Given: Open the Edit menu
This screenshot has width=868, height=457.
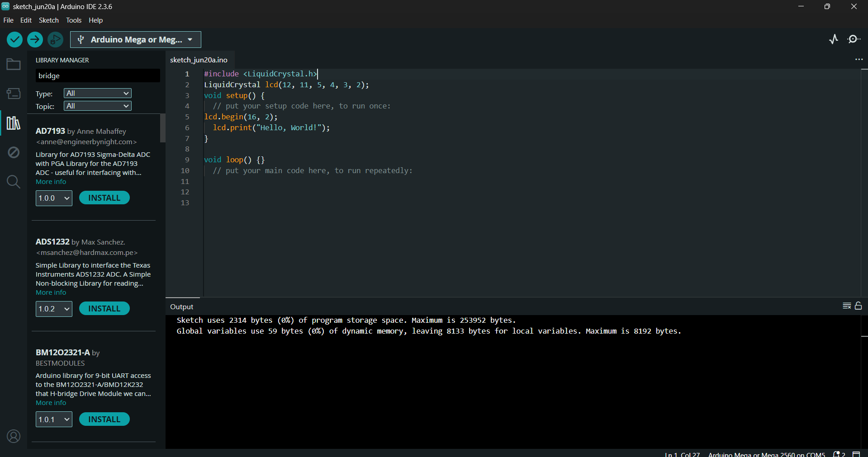Looking at the screenshot, I should [26, 20].
